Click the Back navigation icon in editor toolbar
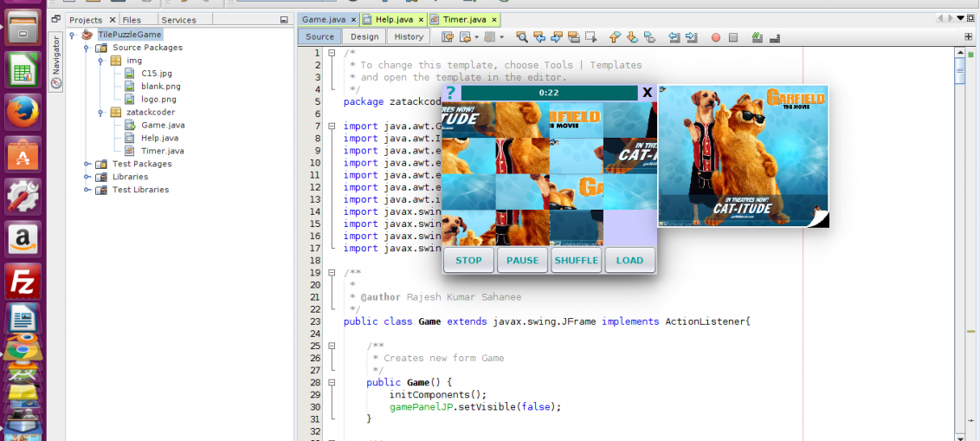 pos(464,37)
